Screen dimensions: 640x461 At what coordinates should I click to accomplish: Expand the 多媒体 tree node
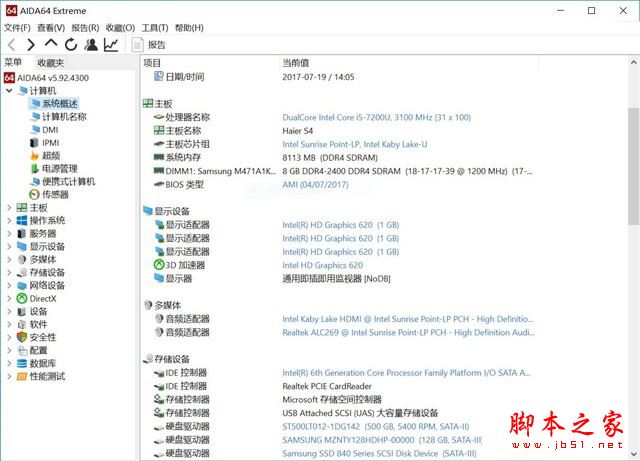pyautogui.click(x=9, y=259)
